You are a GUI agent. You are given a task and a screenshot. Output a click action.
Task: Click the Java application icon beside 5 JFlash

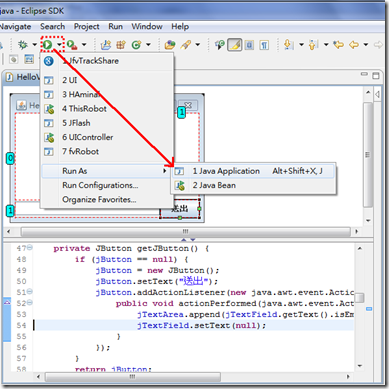[49, 123]
